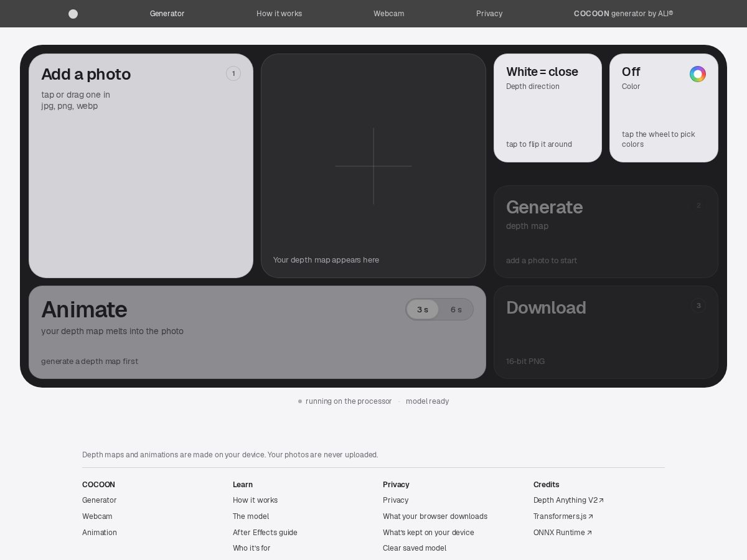Screen dimensions: 747x560
Task: Click the Learn footer heading
Action: point(243,485)
